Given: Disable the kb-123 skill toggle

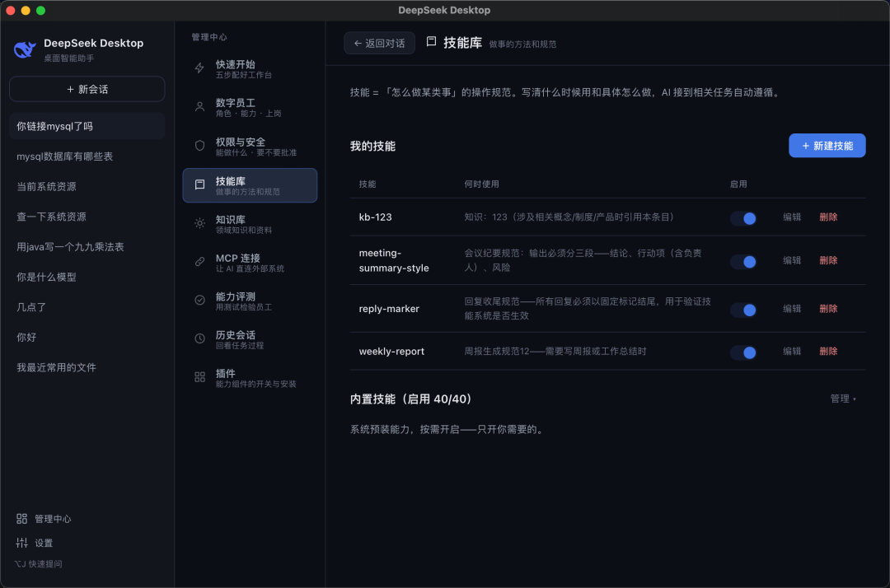Looking at the screenshot, I should [x=743, y=218].
